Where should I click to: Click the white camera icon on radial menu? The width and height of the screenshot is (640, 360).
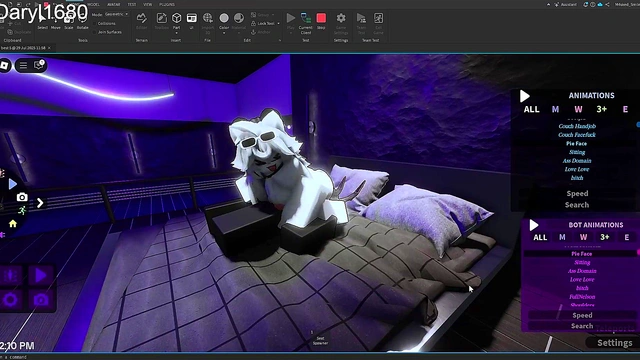pyautogui.click(x=22, y=197)
